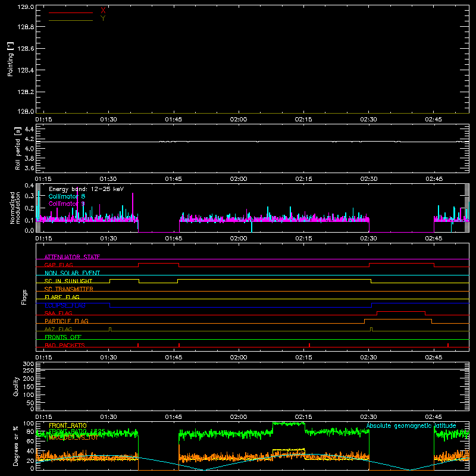Click 02:00 time label under Pointing plot
This screenshot has height=476, width=476.
point(239,120)
